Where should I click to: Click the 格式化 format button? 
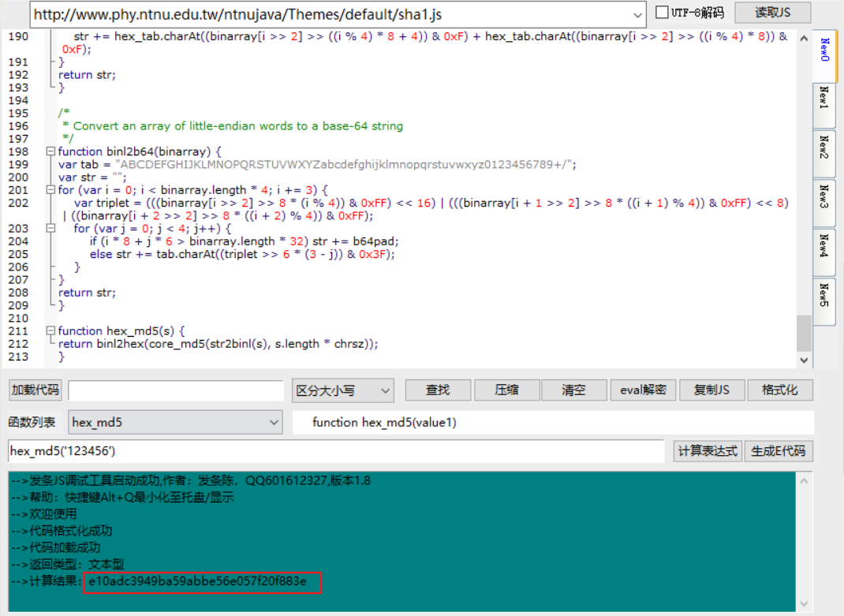coord(780,390)
